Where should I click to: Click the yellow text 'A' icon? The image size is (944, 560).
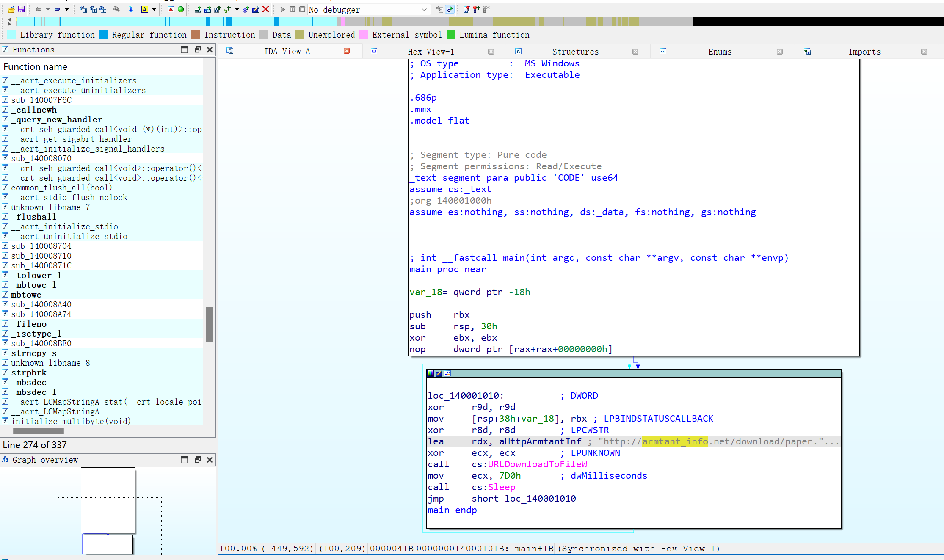(145, 9)
